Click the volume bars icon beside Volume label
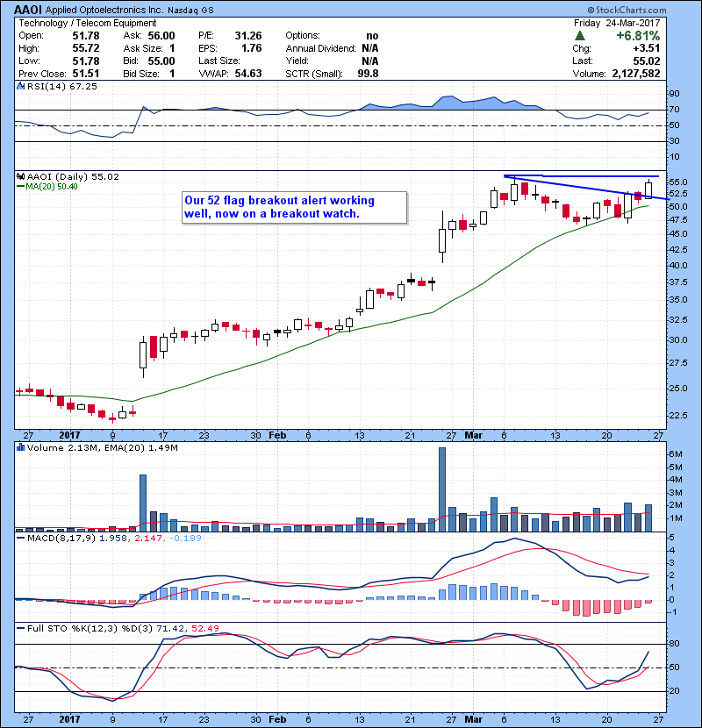 (20, 447)
